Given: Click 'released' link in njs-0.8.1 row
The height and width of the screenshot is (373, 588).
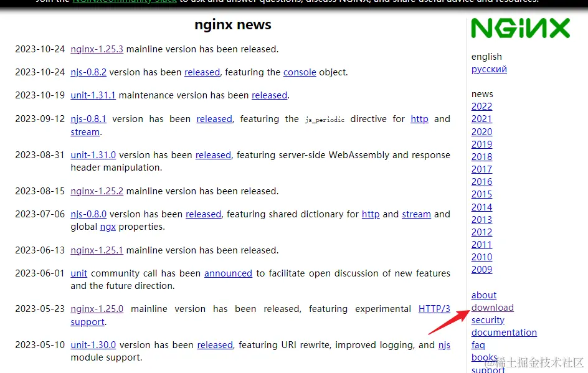Looking at the screenshot, I should pos(214,119).
